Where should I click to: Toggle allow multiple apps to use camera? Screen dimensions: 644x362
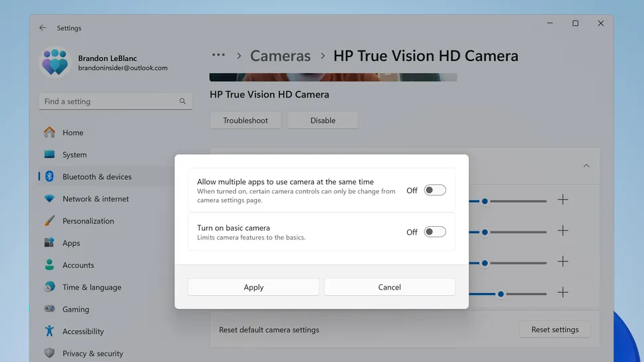[x=435, y=190]
